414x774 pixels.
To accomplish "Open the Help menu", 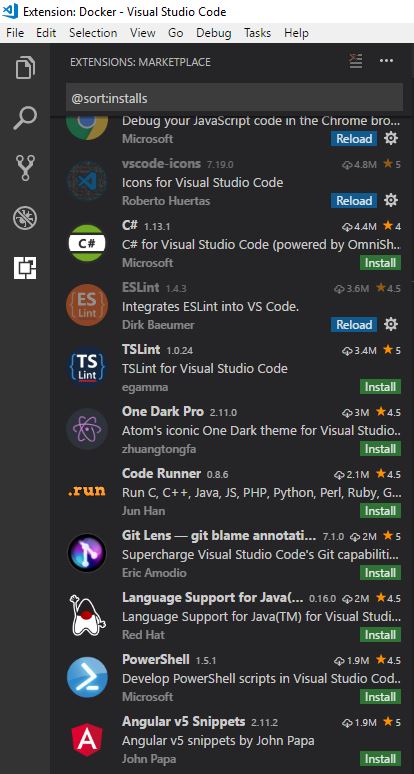I will pyautogui.click(x=296, y=33).
